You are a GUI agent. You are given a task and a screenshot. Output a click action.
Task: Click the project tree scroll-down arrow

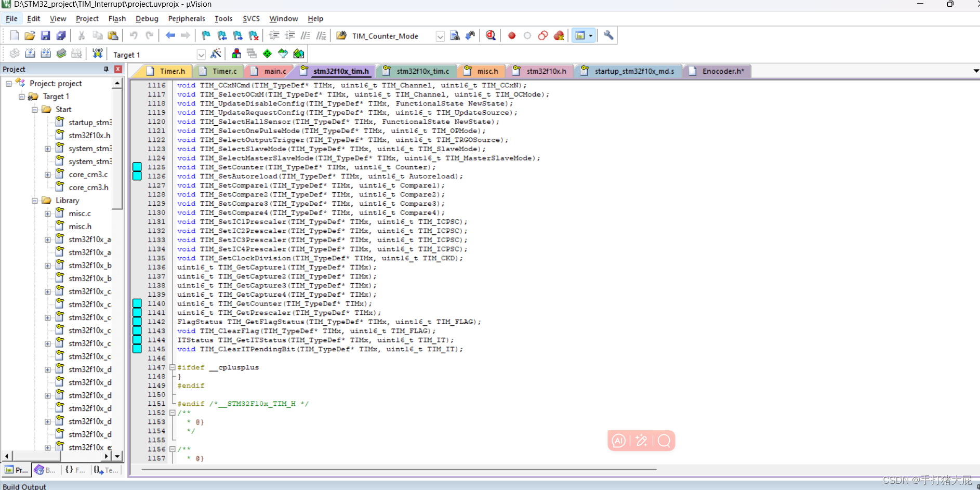coord(117,456)
